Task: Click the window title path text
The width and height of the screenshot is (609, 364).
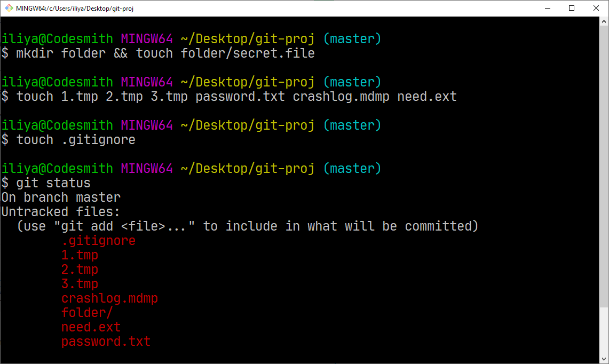Action: point(75,8)
